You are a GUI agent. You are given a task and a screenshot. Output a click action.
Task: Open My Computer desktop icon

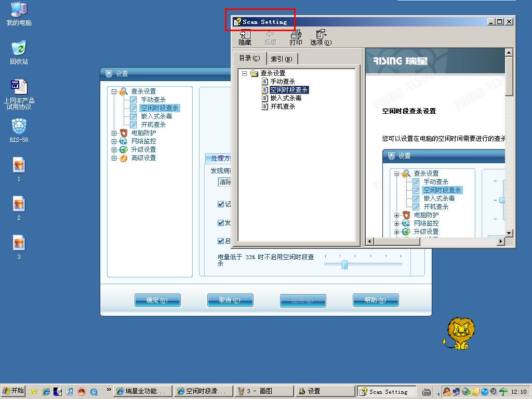19,14
